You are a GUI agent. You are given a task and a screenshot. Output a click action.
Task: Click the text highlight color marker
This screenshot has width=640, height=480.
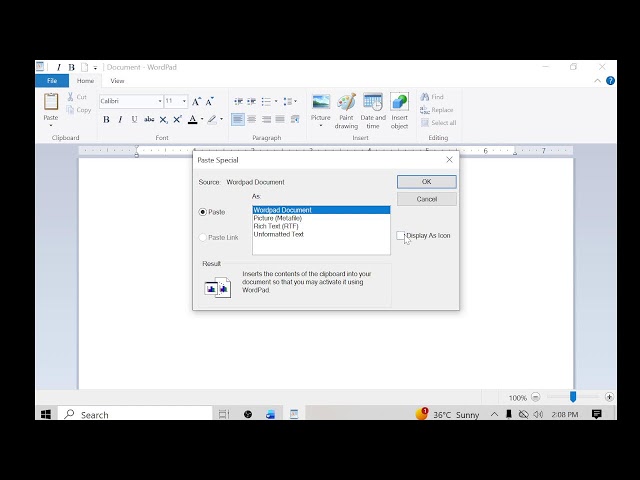click(212, 120)
